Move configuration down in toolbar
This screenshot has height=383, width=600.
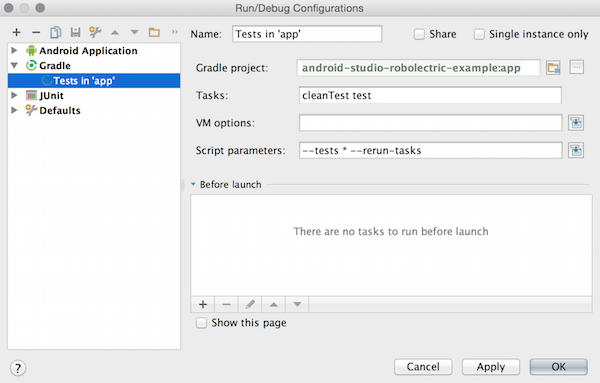[x=134, y=33]
